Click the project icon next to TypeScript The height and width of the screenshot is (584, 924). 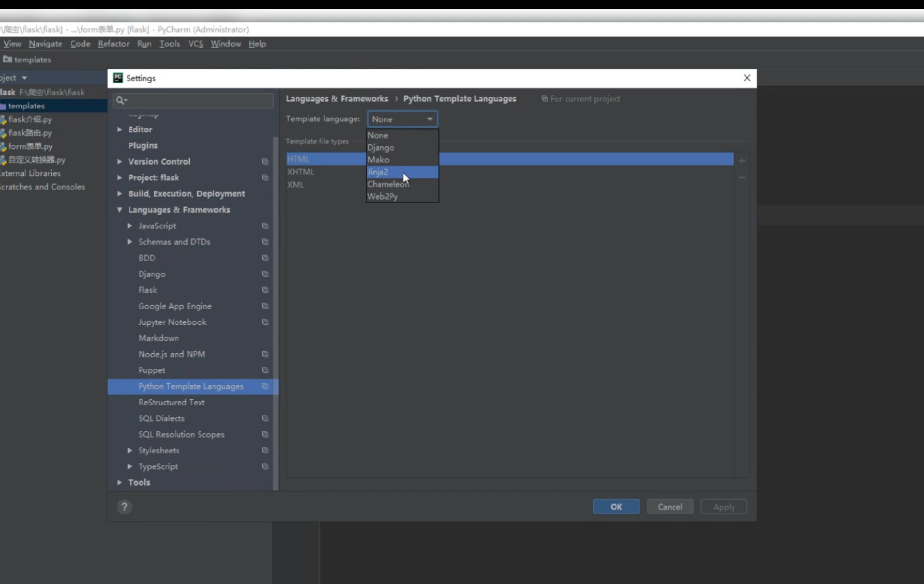pos(265,466)
